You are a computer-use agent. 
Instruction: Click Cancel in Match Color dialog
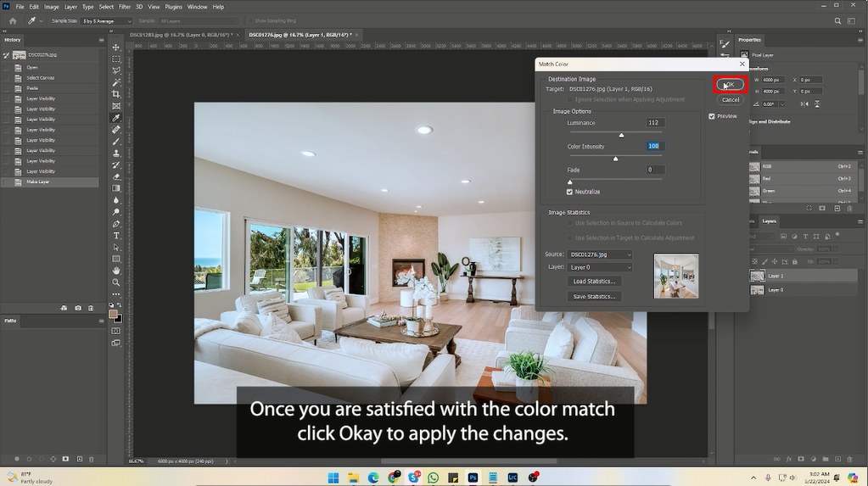click(x=731, y=99)
